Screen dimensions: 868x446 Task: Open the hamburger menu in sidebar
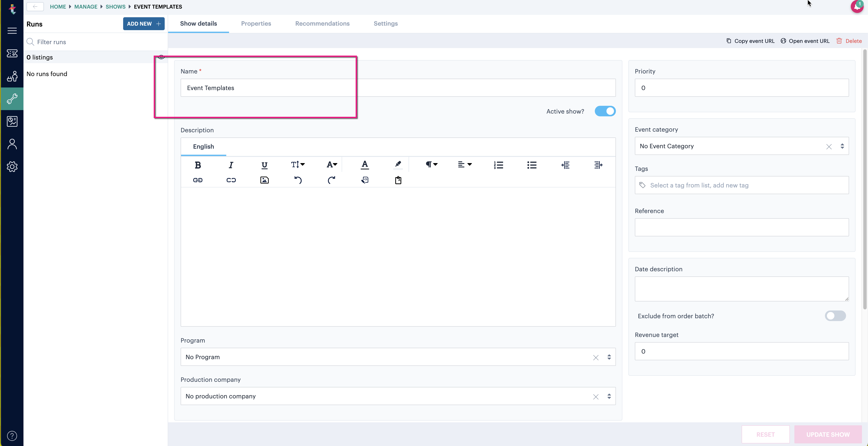pos(12,31)
